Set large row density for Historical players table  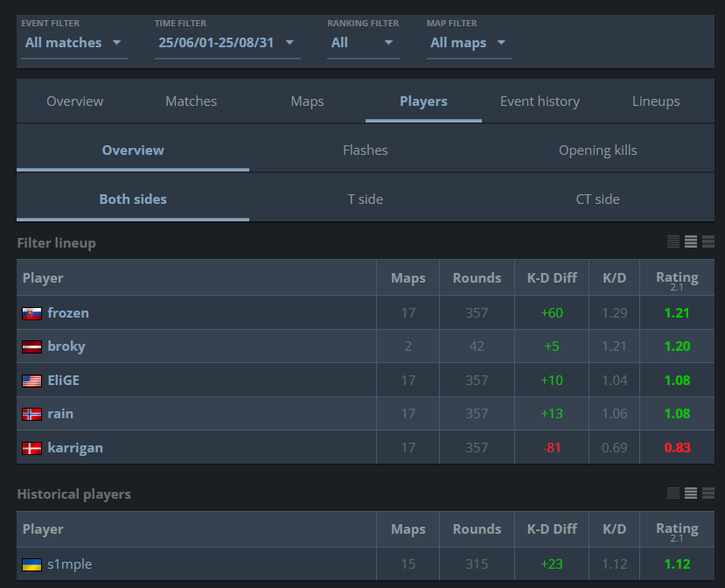point(708,493)
